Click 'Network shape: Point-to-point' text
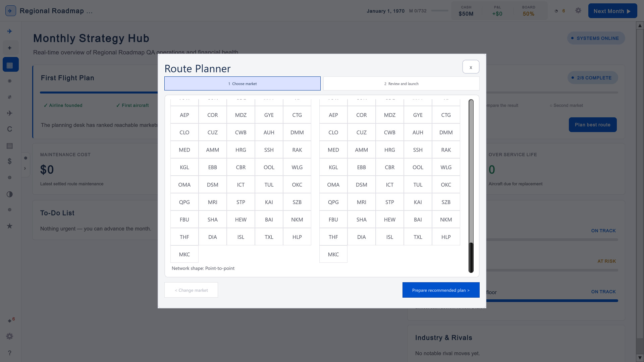 [203, 268]
